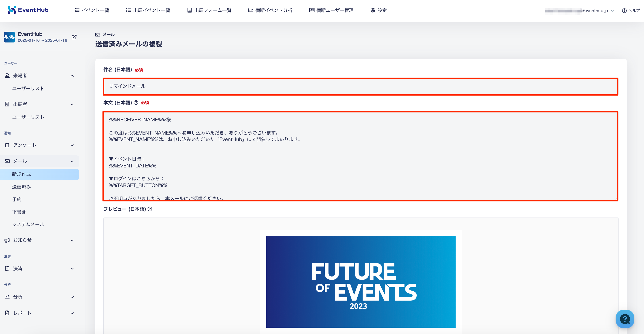
Task: Click help icon next to 本文 (日本語)
Action: click(136, 102)
